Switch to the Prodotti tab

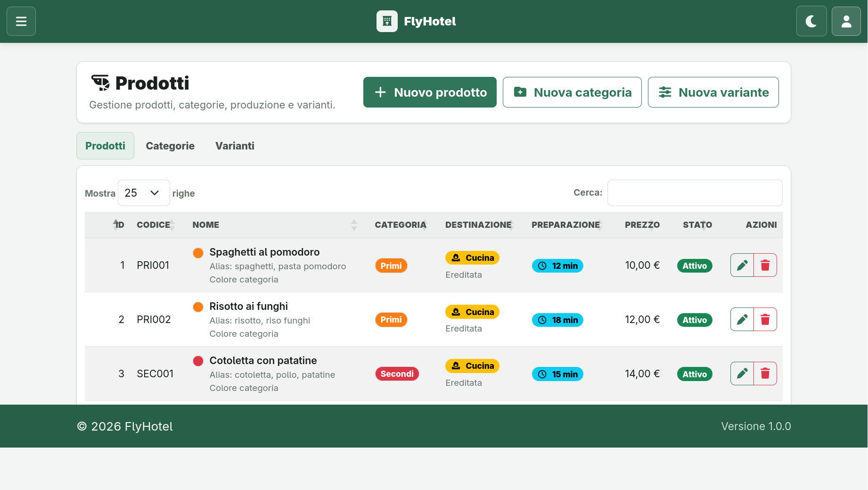coord(105,146)
